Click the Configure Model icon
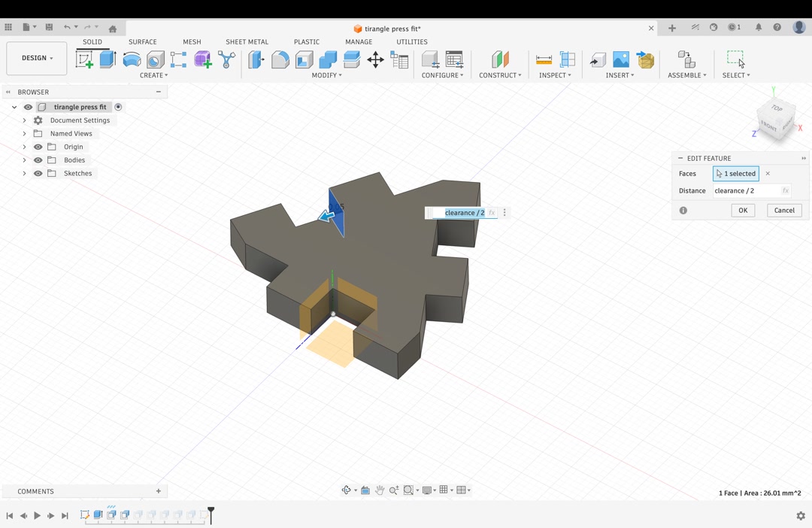This screenshot has height=528, width=812. click(430, 59)
